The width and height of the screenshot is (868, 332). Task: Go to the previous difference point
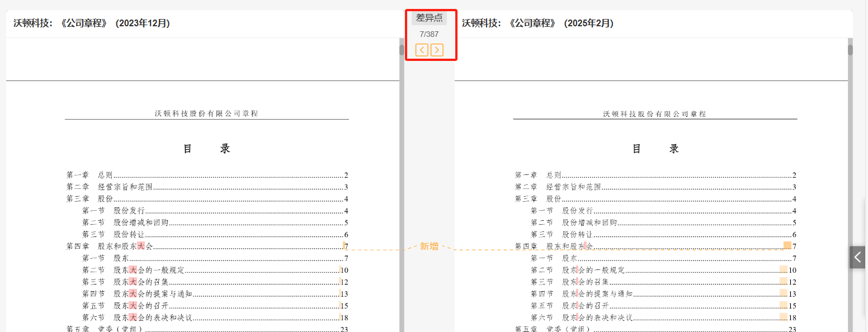422,50
